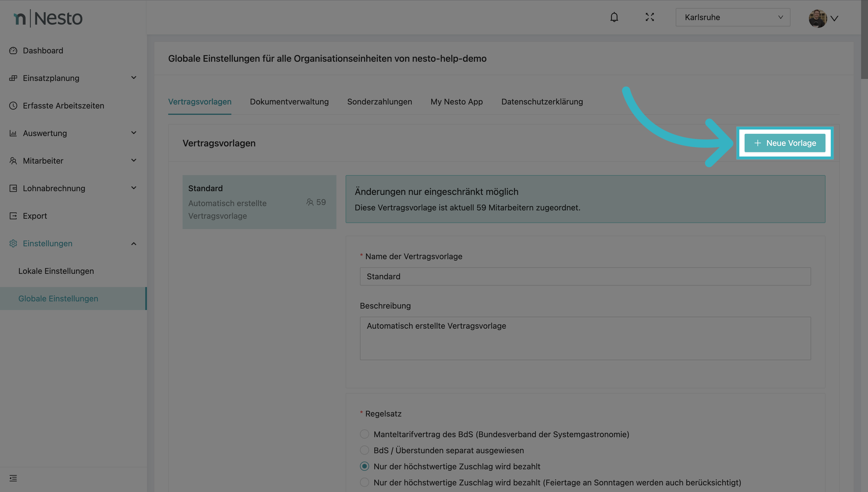Image resolution: width=868 pixels, height=492 pixels.
Task: Click the page vertical scrollbar
Action: (864, 40)
